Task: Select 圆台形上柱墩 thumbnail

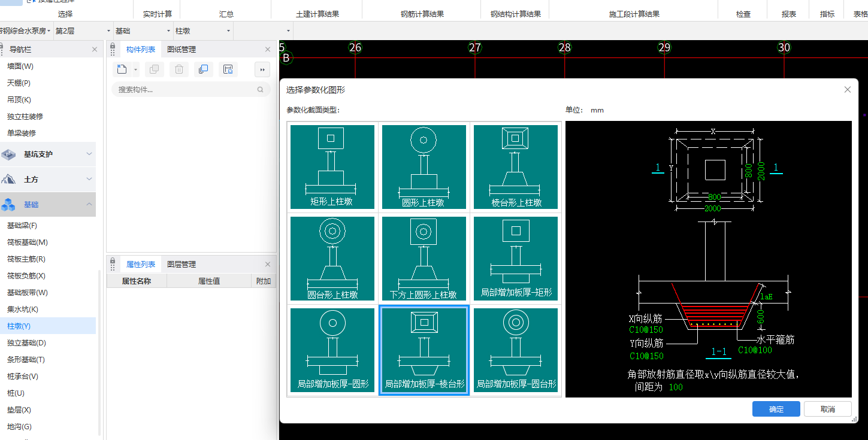Action: click(x=332, y=258)
